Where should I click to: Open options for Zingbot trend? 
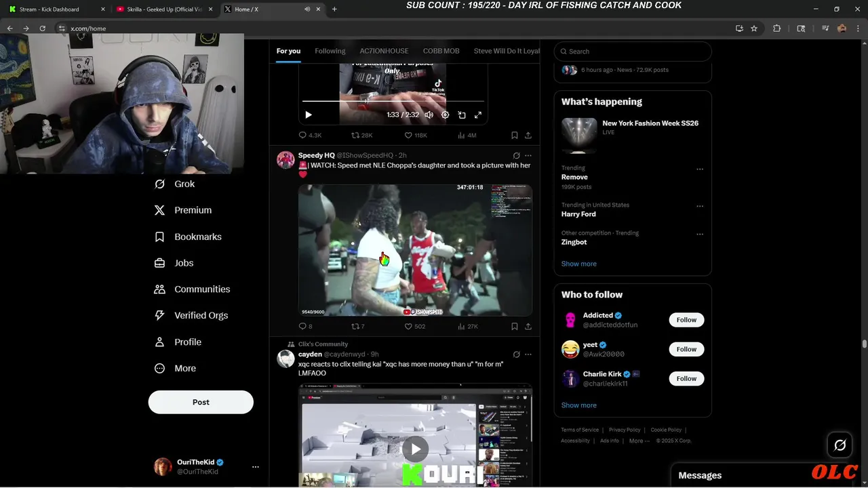700,235
